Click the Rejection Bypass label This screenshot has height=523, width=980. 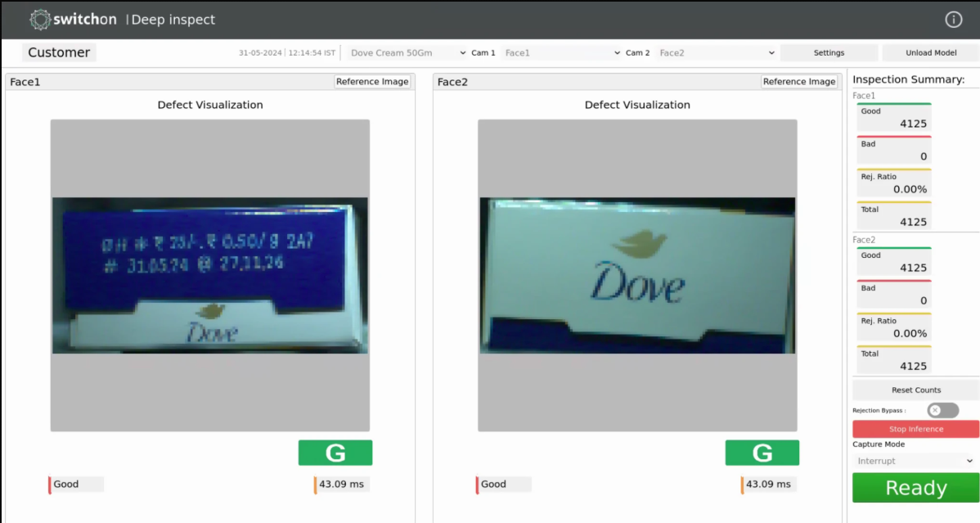tap(879, 410)
